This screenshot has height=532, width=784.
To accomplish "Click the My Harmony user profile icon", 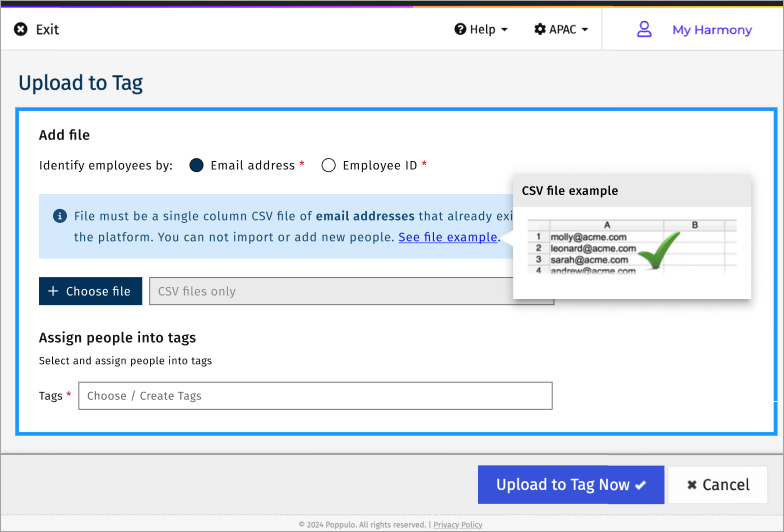I will pyautogui.click(x=645, y=30).
